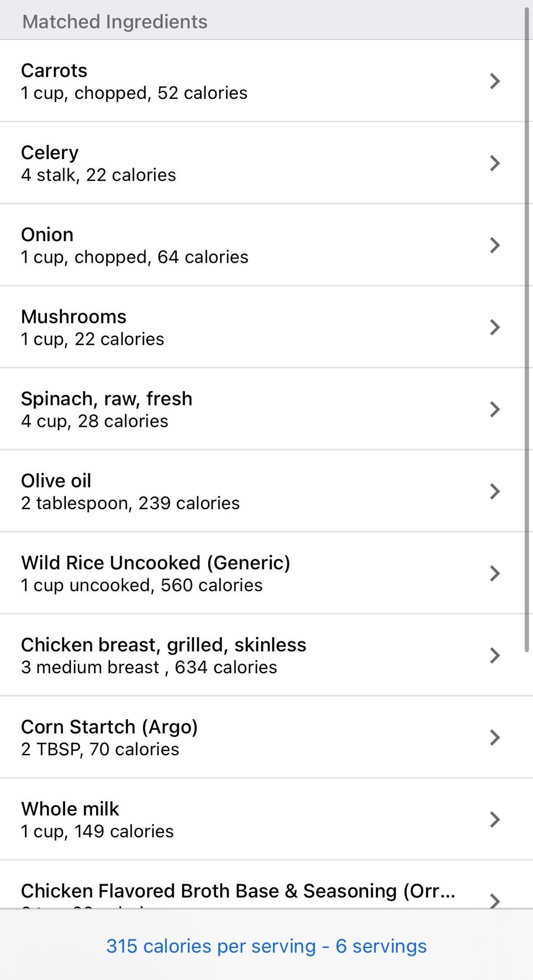This screenshot has width=533, height=980.
Task: Open the Onion chevron arrow
Action: click(x=495, y=245)
